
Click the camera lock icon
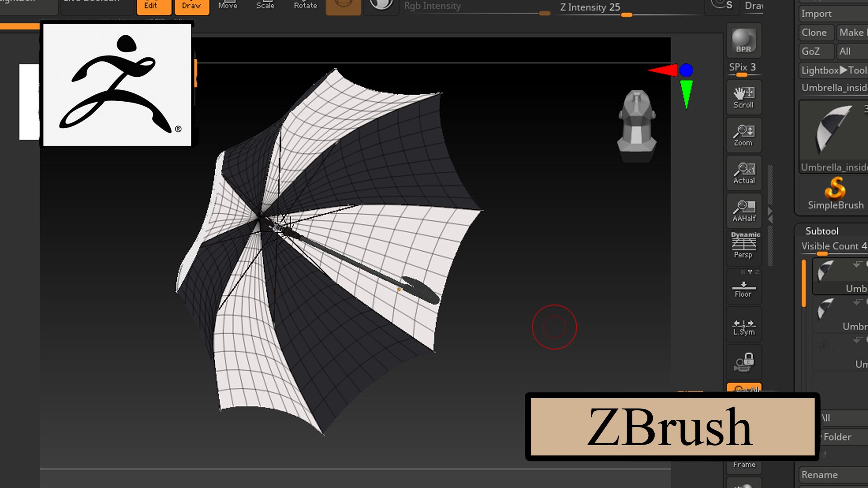[x=744, y=362]
